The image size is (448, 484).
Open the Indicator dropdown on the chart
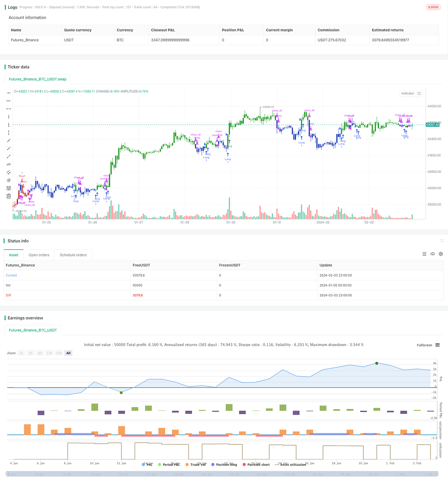408,93
